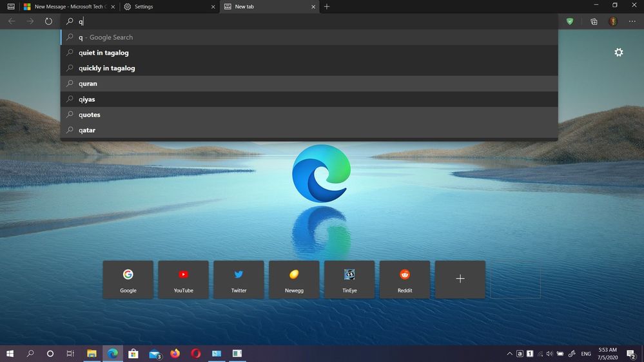Screen dimensions: 644x362
Task: Choose the 'quotes' search suggestion
Action: point(309,115)
